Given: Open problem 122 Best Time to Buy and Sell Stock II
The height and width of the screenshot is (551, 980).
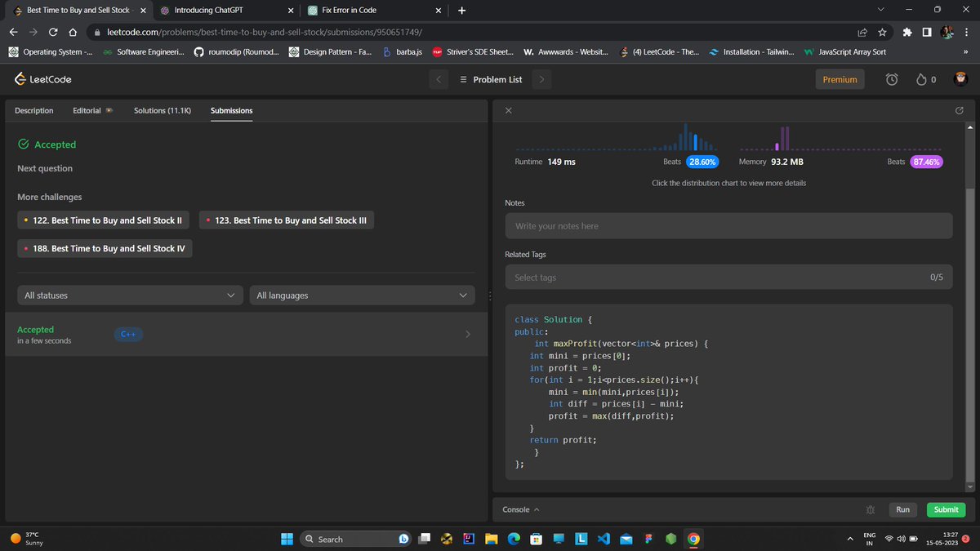Looking at the screenshot, I should [103, 220].
